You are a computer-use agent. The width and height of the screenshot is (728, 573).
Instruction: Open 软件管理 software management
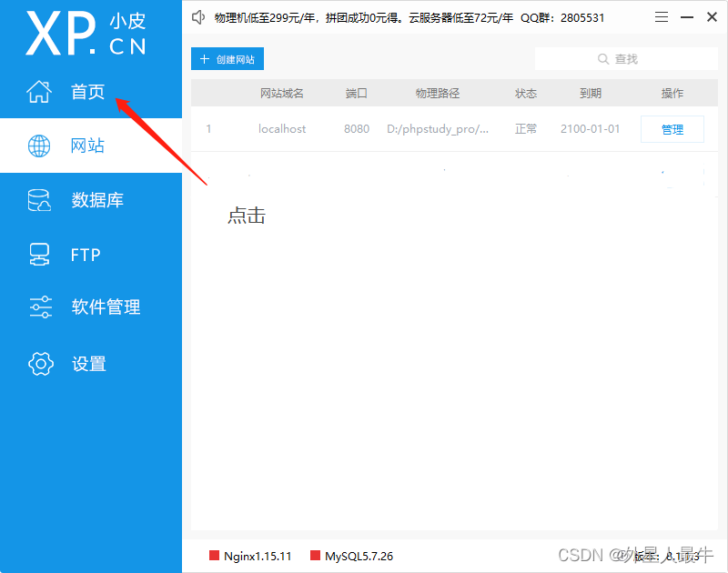click(91, 307)
